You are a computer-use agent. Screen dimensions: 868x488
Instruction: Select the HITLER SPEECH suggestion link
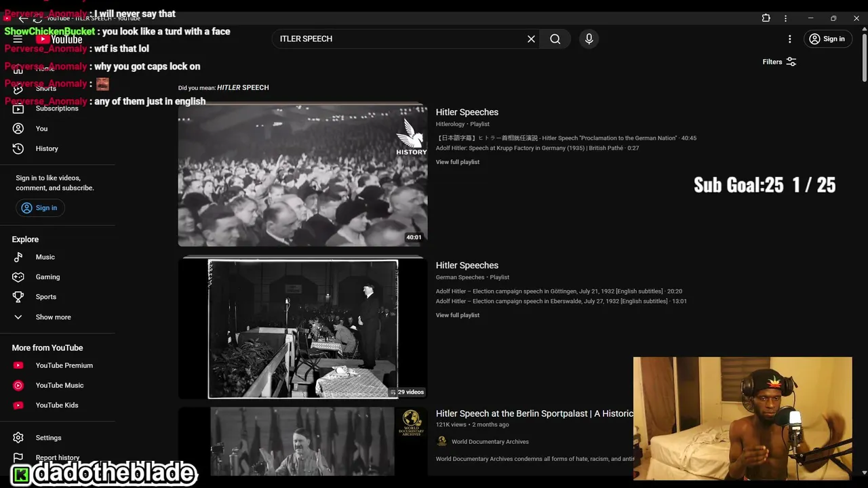coord(243,87)
